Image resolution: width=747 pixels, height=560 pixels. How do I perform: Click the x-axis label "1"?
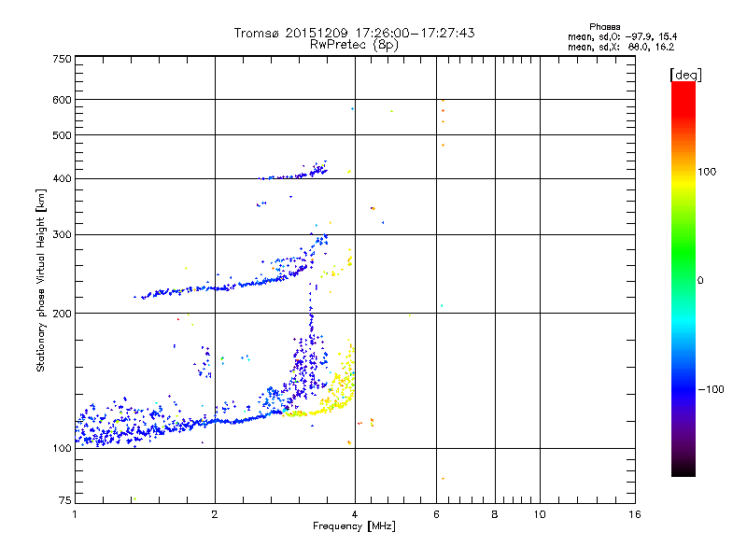coord(75,514)
